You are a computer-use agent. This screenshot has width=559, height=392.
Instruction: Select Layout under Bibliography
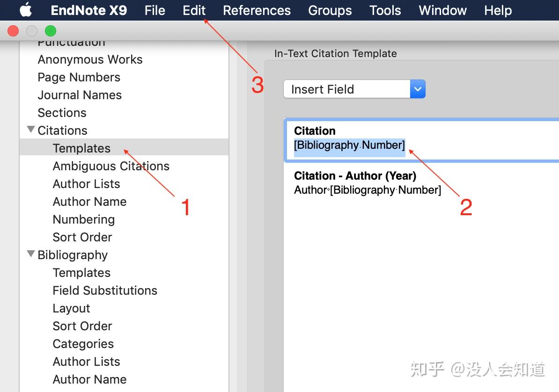pos(71,308)
